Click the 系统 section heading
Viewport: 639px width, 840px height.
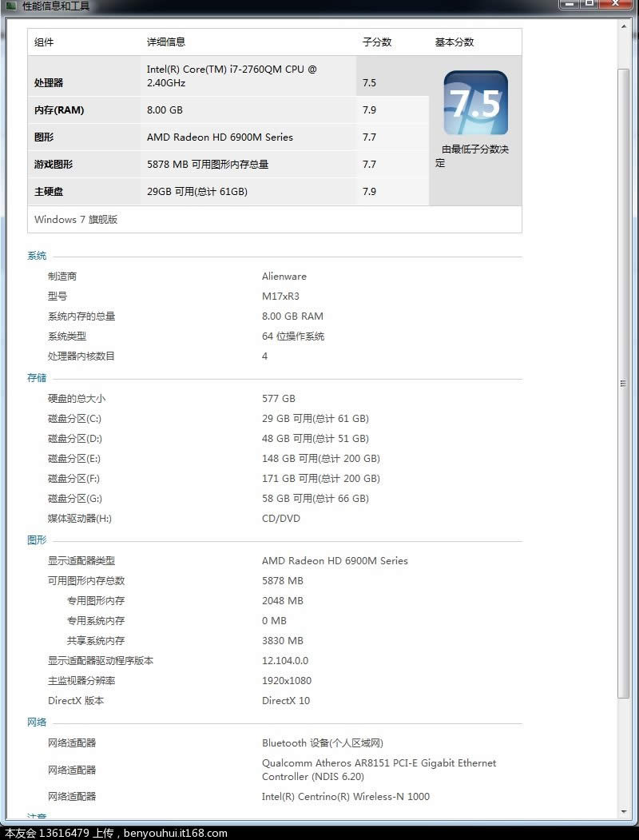point(37,257)
